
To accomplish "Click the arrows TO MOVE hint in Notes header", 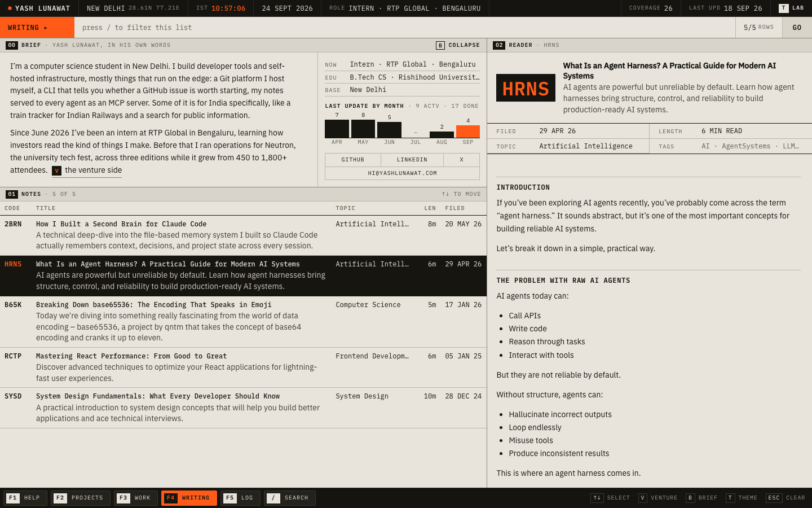I will coord(461,194).
